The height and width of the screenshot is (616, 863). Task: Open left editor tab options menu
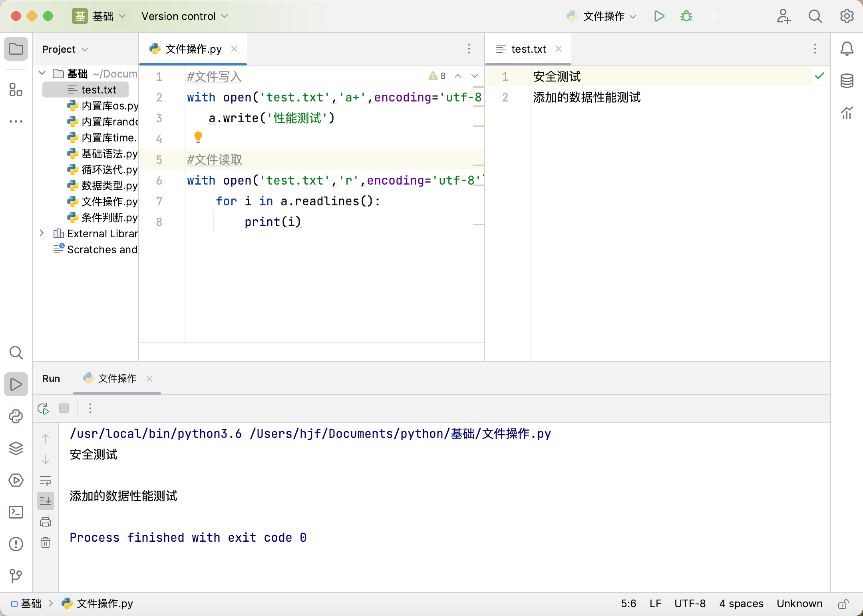[469, 49]
